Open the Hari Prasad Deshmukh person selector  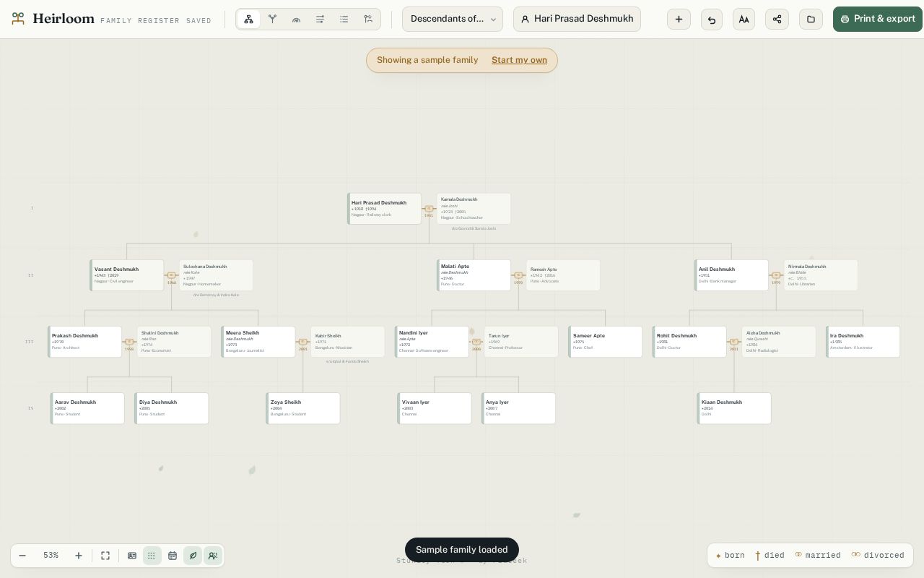point(577,20)
